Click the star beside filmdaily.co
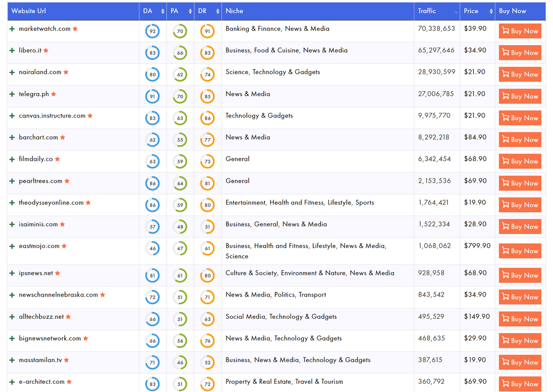Image resolution: width=553 pixels, height=392 pixels. 58,159
